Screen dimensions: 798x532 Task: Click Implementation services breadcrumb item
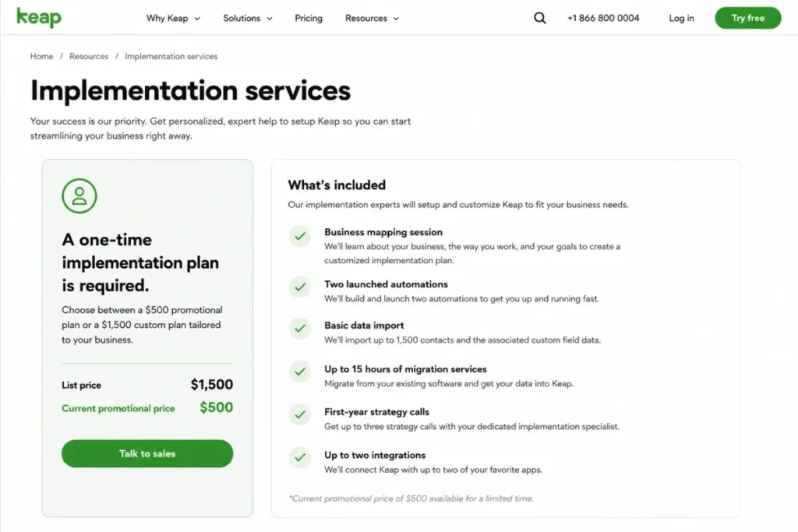tap(171, 56)
